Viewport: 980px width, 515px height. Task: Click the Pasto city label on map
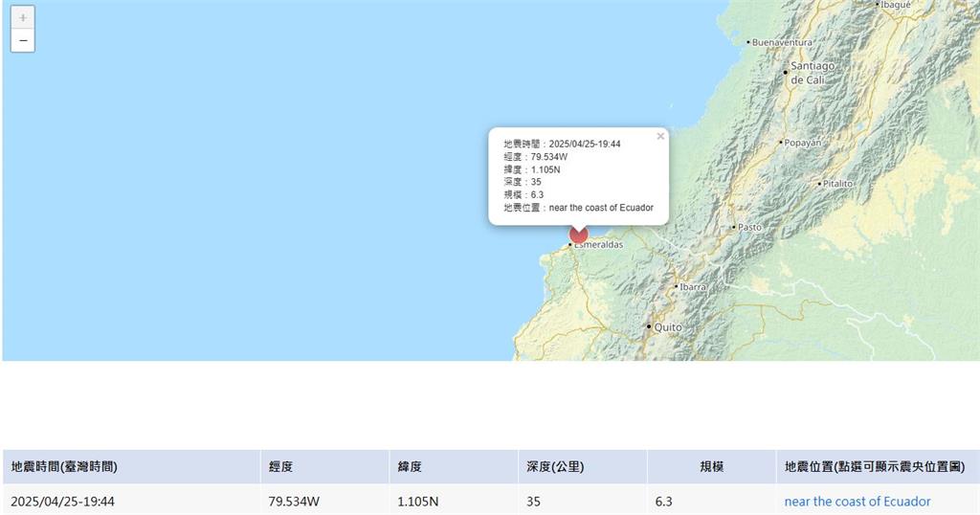[x=749, y=228]
